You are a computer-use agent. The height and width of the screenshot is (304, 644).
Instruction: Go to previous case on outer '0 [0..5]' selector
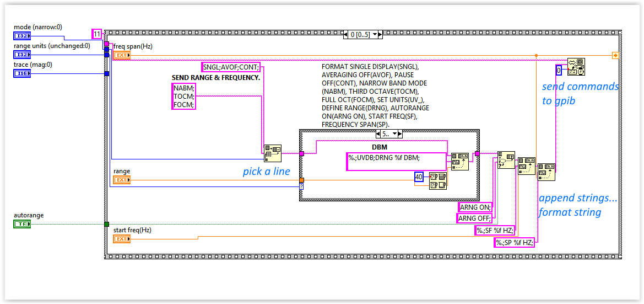[346, 35]
